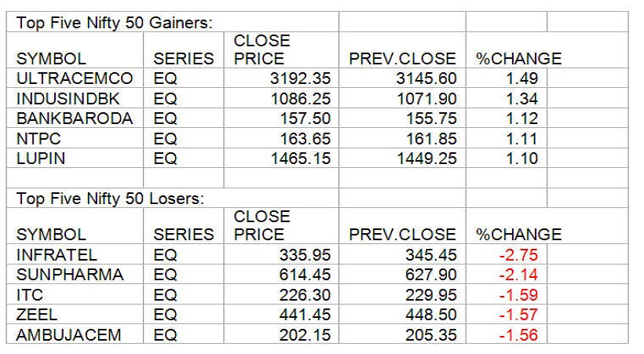Click the ULTRACEMCO symbol cell

tap(75, 78)
